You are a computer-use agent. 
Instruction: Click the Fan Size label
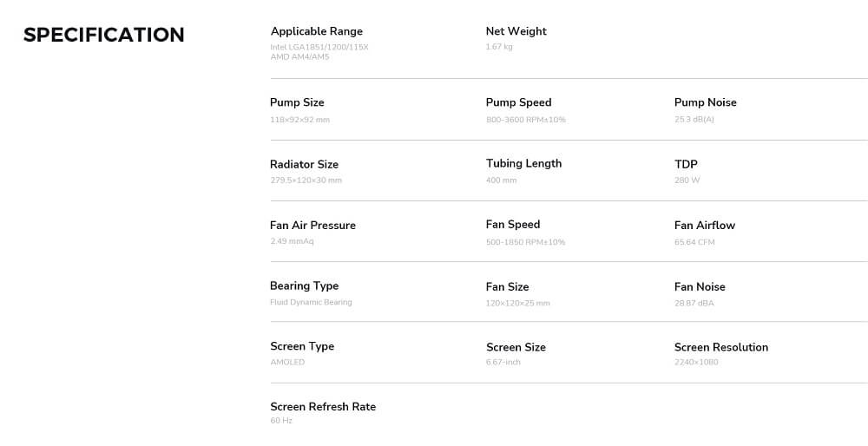507,286
